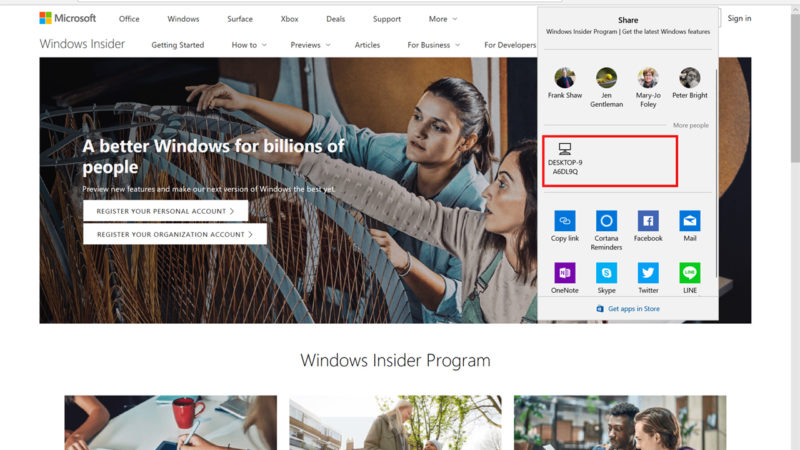This screenshot has width=800, height=450.
Task: Click Register Your Personal Account button
Action: (x=165, y=211)
